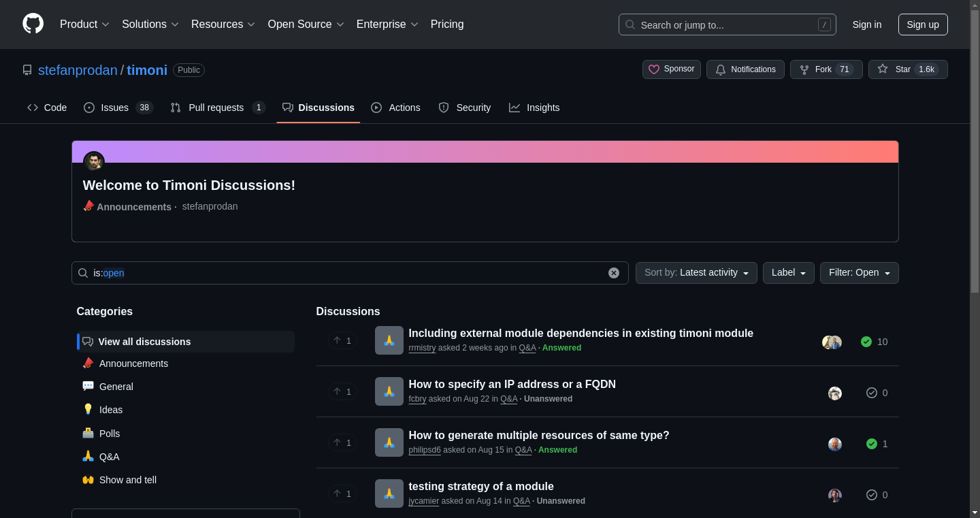Open comment count on testing strategy discussion
The height and width of the screenshot is (518, 980).
877,495
